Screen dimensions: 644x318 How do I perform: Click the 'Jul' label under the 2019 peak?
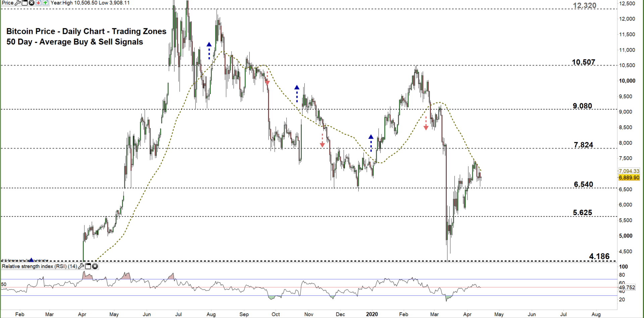pos(179,314)
